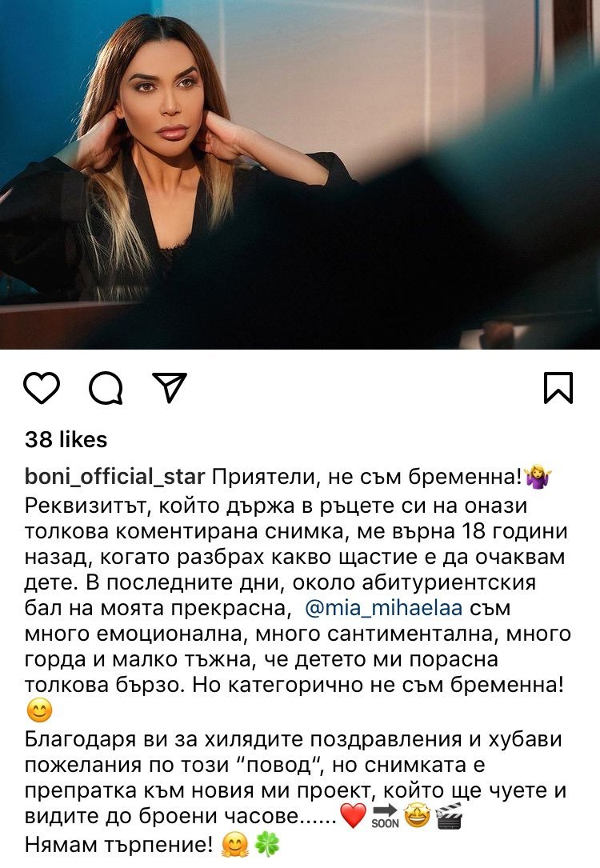Share the post with the paper plane icon
The height and width of the screenshot is (868, 600).
click(x=170, y=387)
